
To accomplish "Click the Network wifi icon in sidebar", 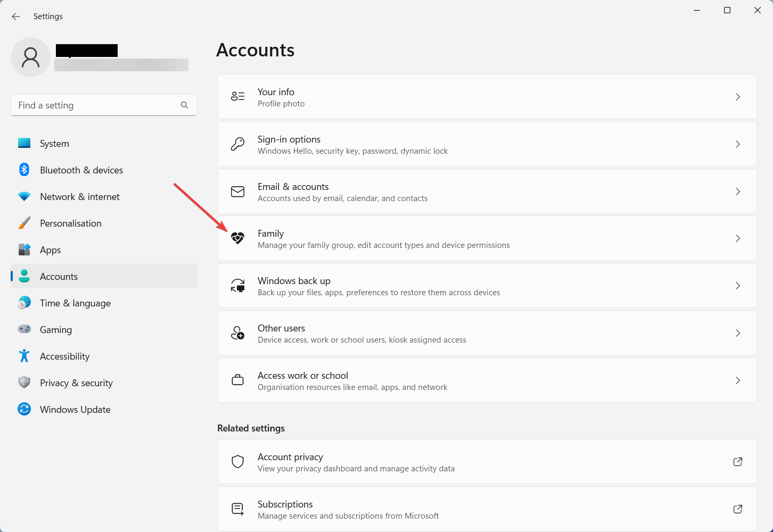I will (24, 196).
